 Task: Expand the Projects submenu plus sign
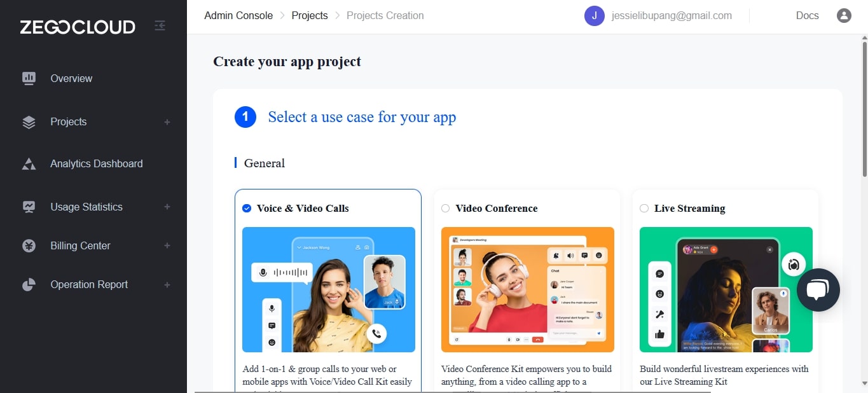click(167, 122)
